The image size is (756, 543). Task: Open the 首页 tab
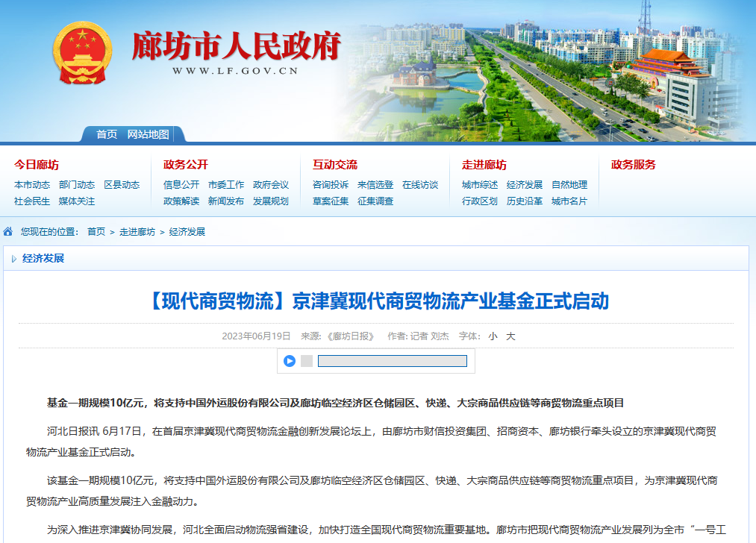(106, 134)
